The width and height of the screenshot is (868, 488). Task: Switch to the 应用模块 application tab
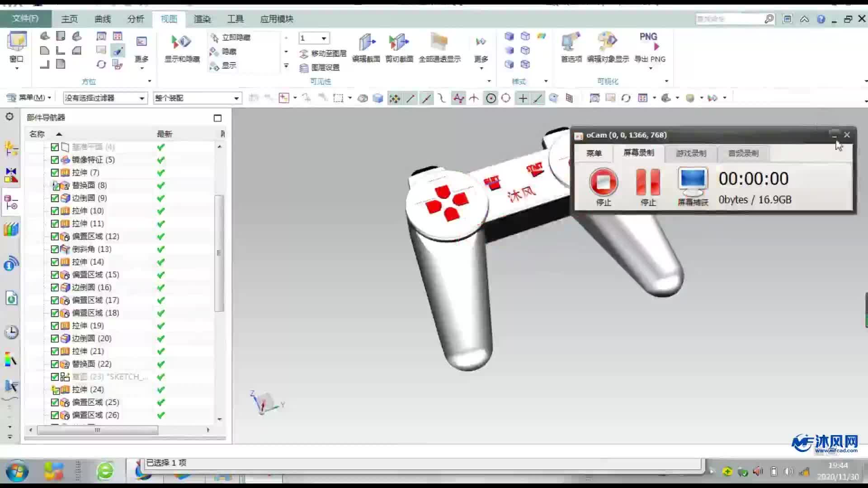click(277, 19)
